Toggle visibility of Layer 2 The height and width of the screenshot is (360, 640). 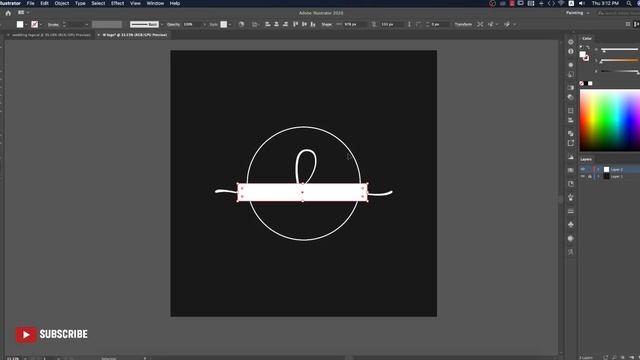coord(583,169)
